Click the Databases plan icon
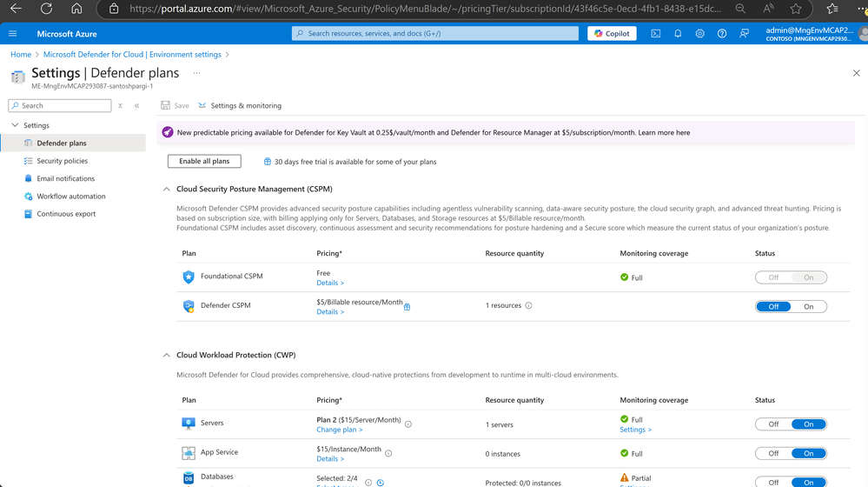 pos(189,478)
